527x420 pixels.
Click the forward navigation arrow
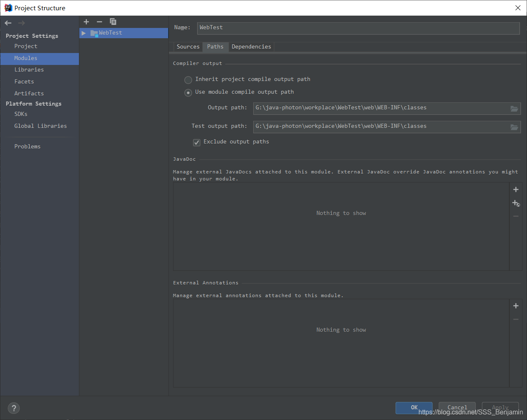click(x=21, y=23)
